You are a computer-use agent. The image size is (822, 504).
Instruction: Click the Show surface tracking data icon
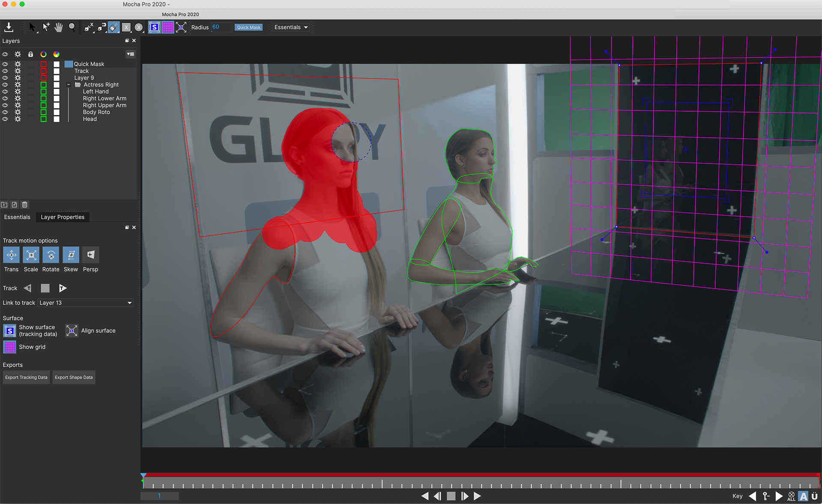pyautogui.click(x=9, y=330)
